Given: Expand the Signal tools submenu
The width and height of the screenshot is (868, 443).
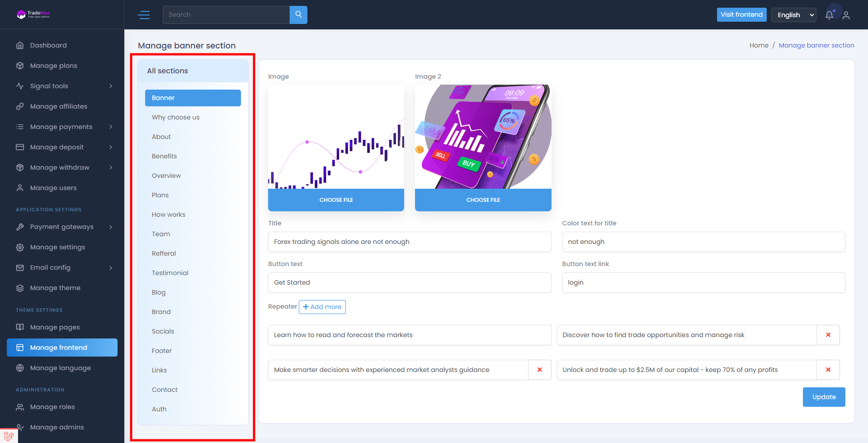Looking at the screenshot, I should coord(111,86).
